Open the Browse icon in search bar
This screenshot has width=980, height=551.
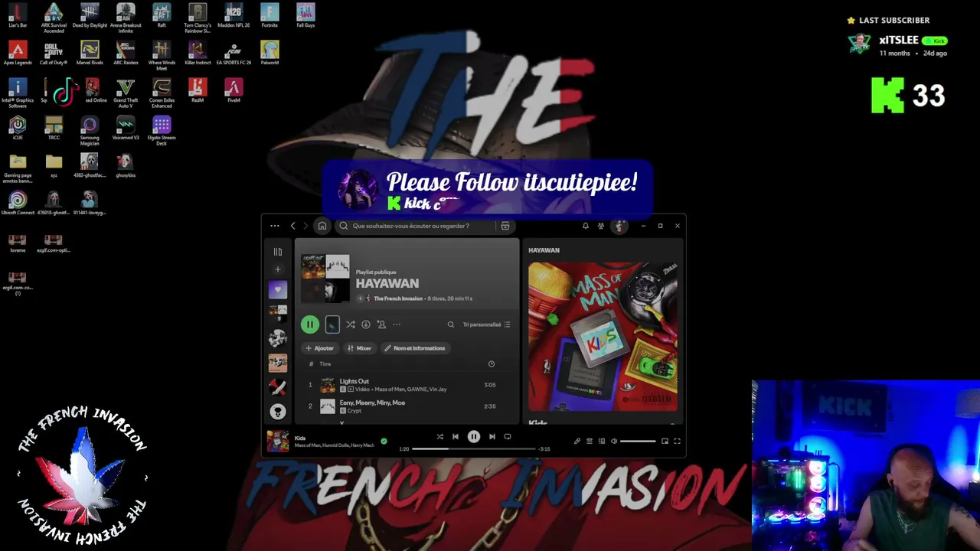point(505,226)
